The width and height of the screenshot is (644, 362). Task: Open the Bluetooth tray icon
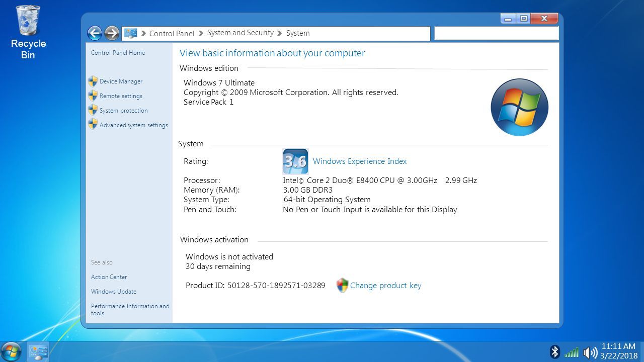pyautogui.click(x=554, y=352)
